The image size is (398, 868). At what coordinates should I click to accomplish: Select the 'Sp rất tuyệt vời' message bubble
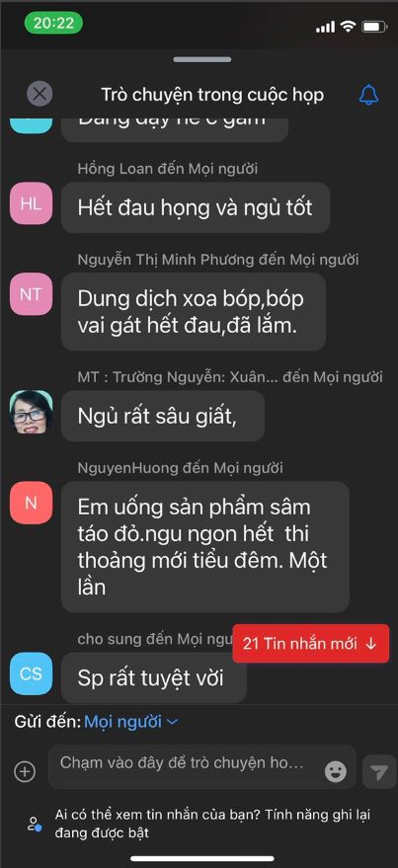(153, 677)
